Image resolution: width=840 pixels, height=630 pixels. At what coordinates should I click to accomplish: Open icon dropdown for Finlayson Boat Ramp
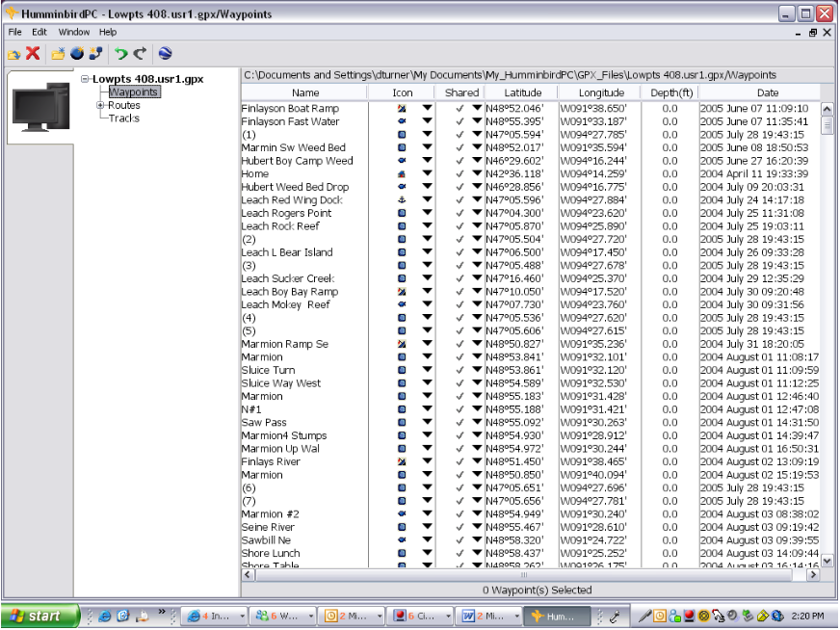click(427, 108)
